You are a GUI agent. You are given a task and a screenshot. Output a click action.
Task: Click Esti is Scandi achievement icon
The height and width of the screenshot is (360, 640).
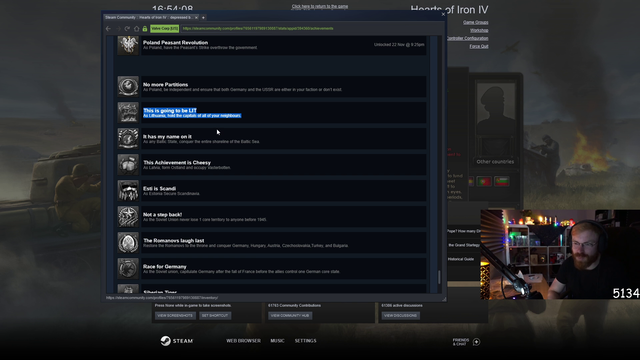[x=128, y=190]
